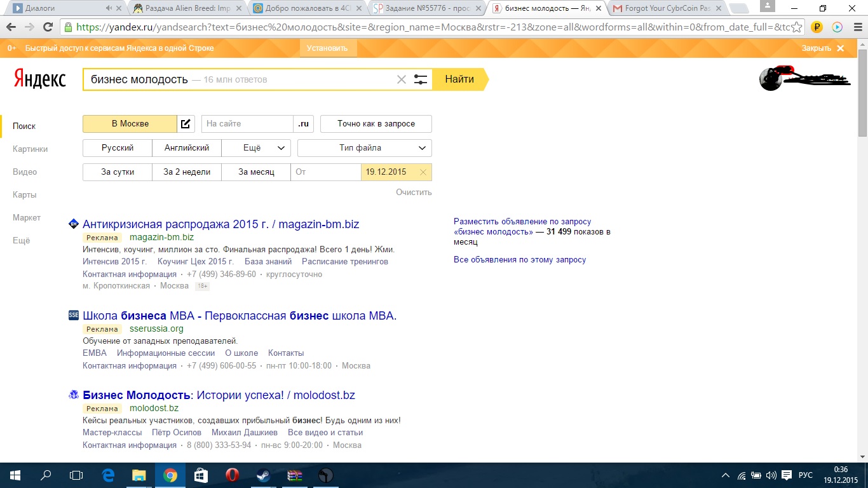The height and width of the screenshot is (488, 868).
Task: Bookmark this page with the star icon
Action: [797, 27]
